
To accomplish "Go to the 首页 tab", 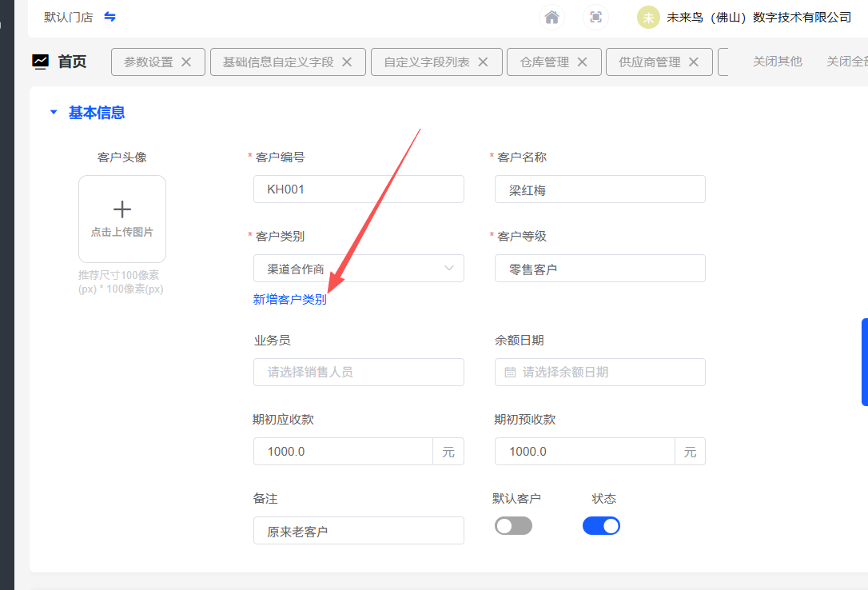I will click(72, 62).
